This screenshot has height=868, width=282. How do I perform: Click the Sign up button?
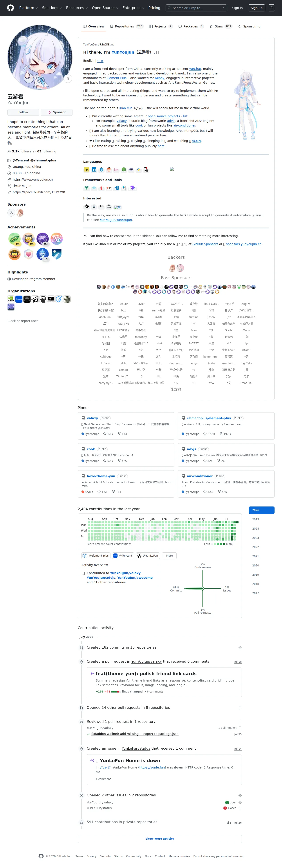pyautogui.click(x=256, y=8)
